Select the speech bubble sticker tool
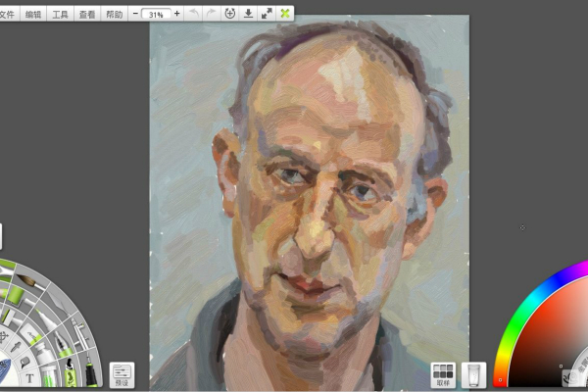Viewport: 588px width, 392px height. click(24, 363)
